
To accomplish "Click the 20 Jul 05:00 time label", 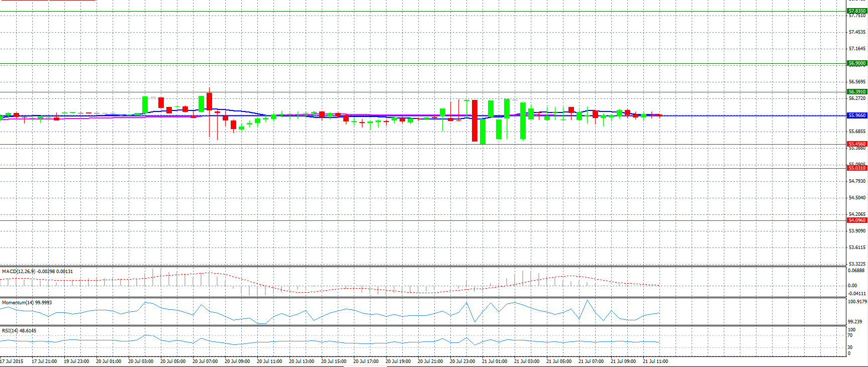I will (173, 361).
